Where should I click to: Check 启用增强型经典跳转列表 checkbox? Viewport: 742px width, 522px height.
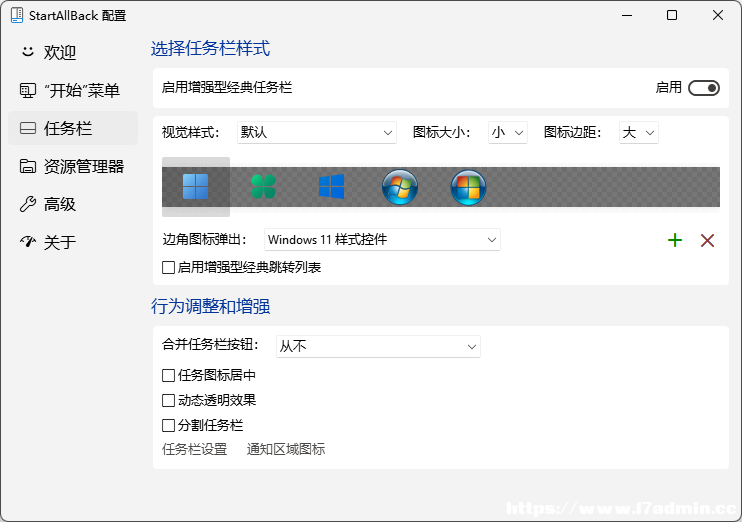pos(168,267)
